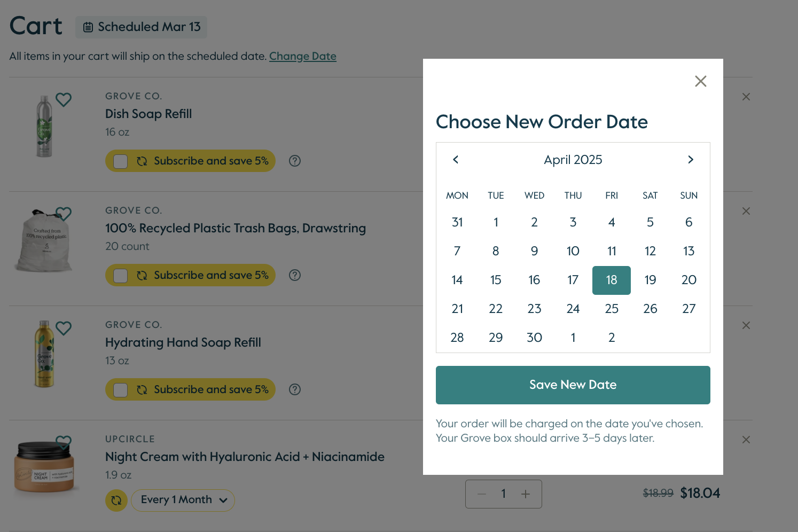
Task: Open help icon next to Dish Soap subscribe
Action: pos(295,161)
